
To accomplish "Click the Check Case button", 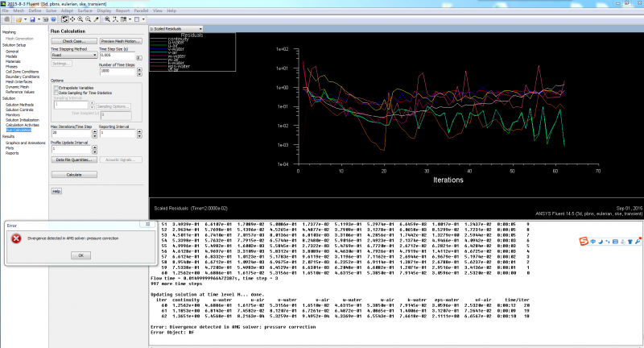I will pyautogui.click(x=74, y=40).
